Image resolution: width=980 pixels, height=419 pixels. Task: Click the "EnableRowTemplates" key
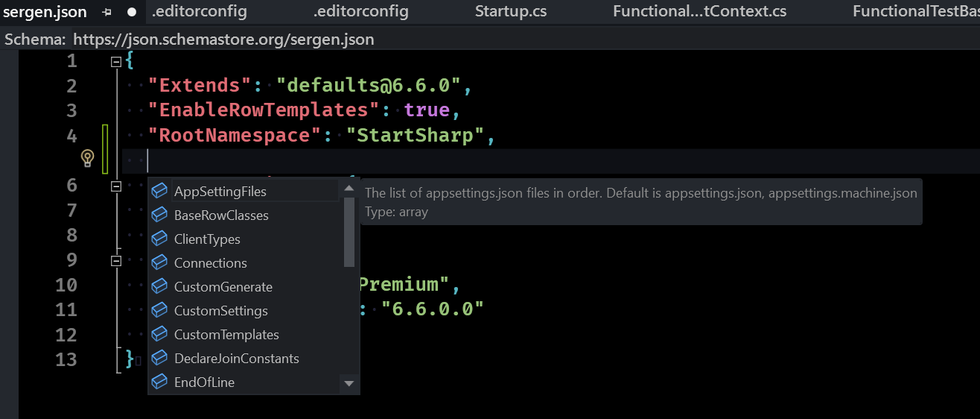(x=264, y=110)
